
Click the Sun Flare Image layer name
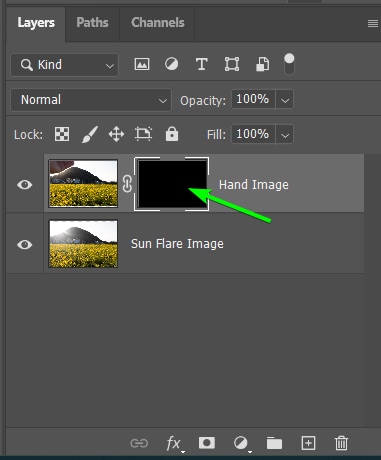point(177,244)
